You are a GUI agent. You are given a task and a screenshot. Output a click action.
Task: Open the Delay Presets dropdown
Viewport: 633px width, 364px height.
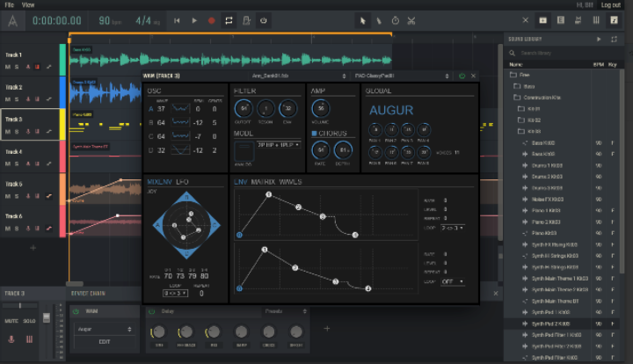[286, 311]
